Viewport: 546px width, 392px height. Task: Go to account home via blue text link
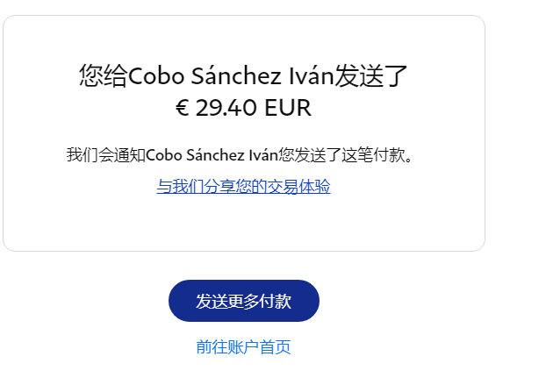[243, 347]
